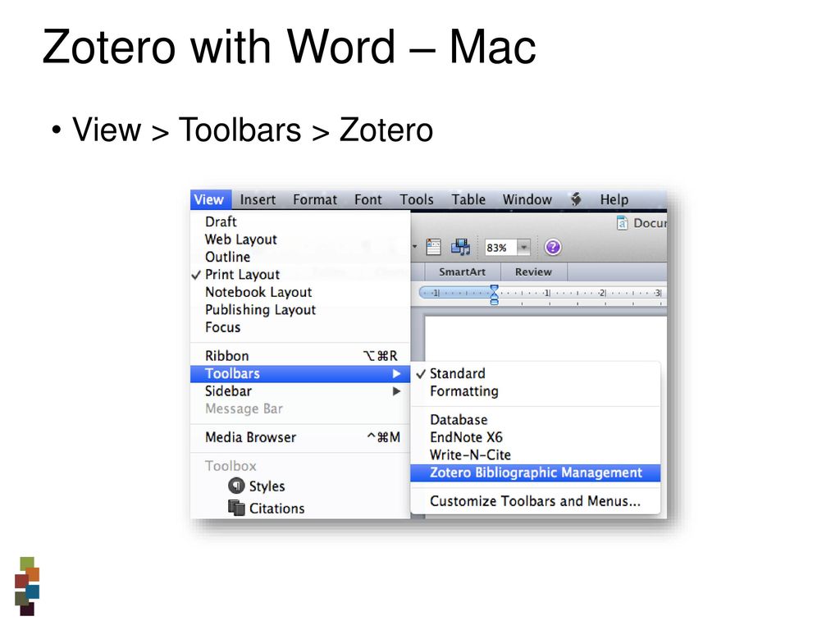Switch to the Review ribbon tab
The width and height of the screenshot is (840, 630).
click(x=533, y=272)
